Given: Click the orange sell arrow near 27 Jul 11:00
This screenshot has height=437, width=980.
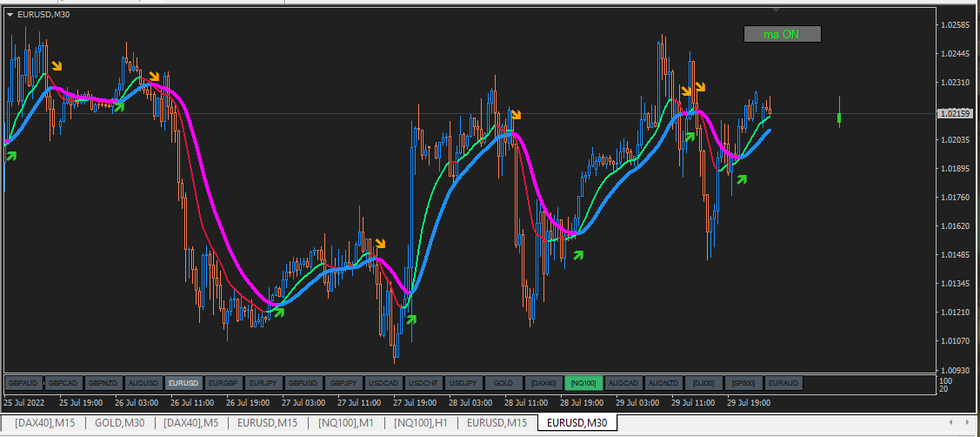Looking at the screenshot, I should coord(380,243).
